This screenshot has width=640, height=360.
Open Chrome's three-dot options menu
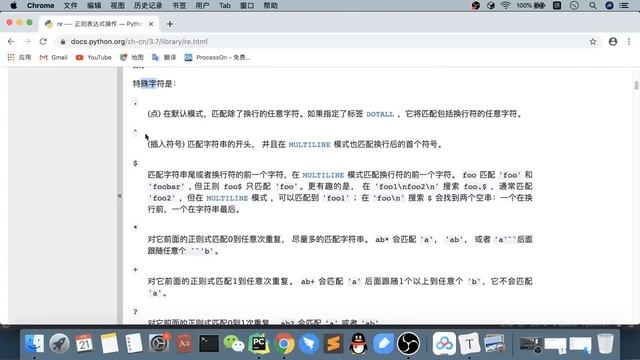pos(629,42)
